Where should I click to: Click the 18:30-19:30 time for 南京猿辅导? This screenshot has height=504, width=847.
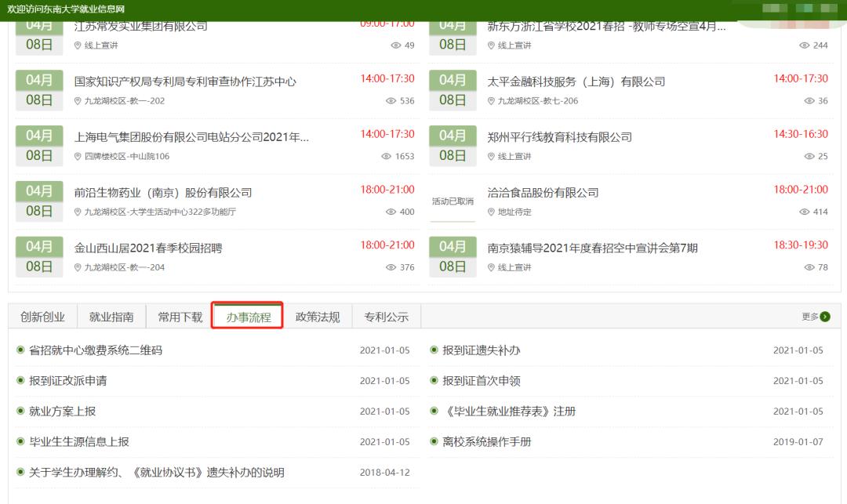tap(801, 245)
